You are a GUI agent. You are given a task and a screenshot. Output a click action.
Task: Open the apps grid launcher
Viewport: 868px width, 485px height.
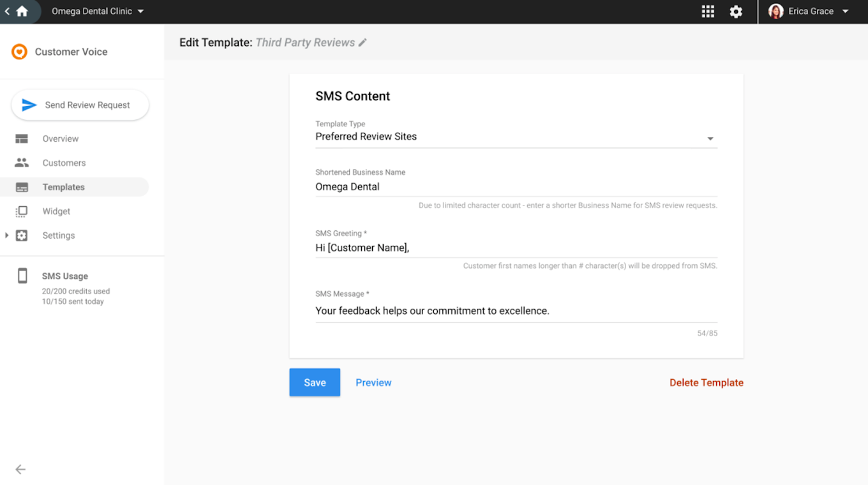coord(708,11)
